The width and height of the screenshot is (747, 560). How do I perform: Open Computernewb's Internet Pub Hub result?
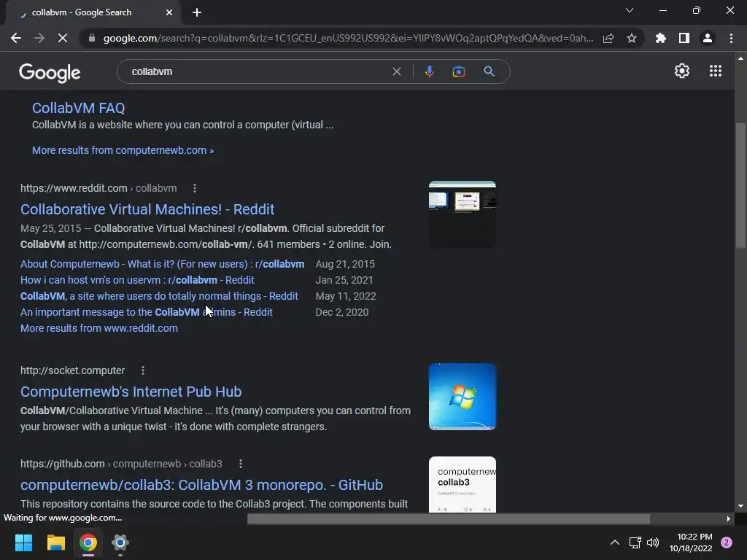click(131, 392)
